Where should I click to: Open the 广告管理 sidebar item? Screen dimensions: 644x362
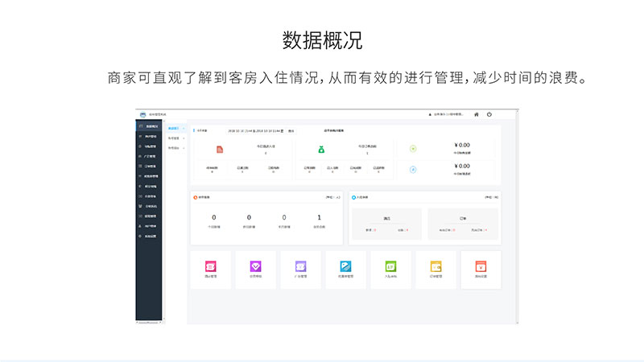pyautogui.click(x=149, y=156)
